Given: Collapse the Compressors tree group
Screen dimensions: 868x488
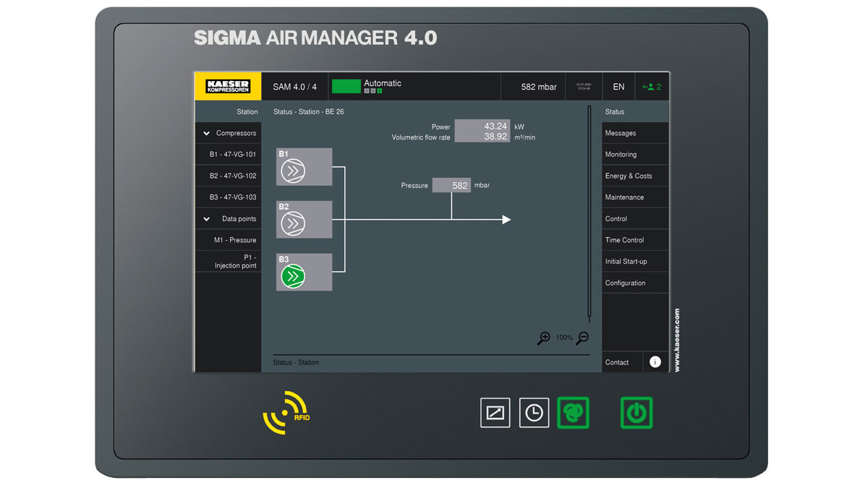Looking at the screenshot, I should 206,133.
